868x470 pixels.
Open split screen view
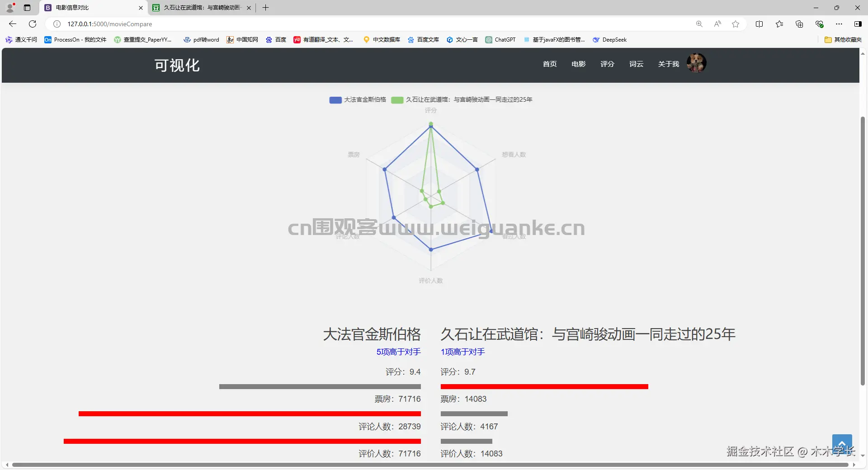pos(759,24)
